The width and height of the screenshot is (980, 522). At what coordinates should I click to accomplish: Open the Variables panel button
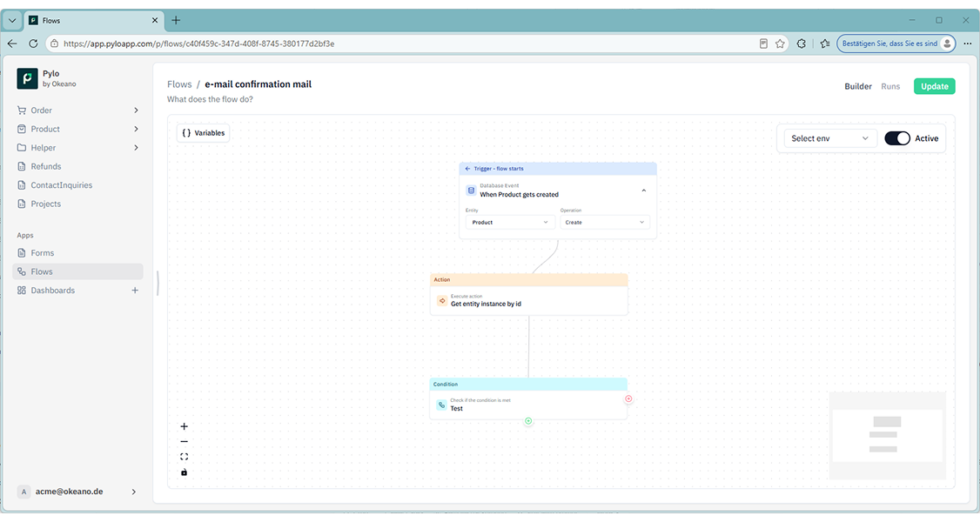pos(203,133)
